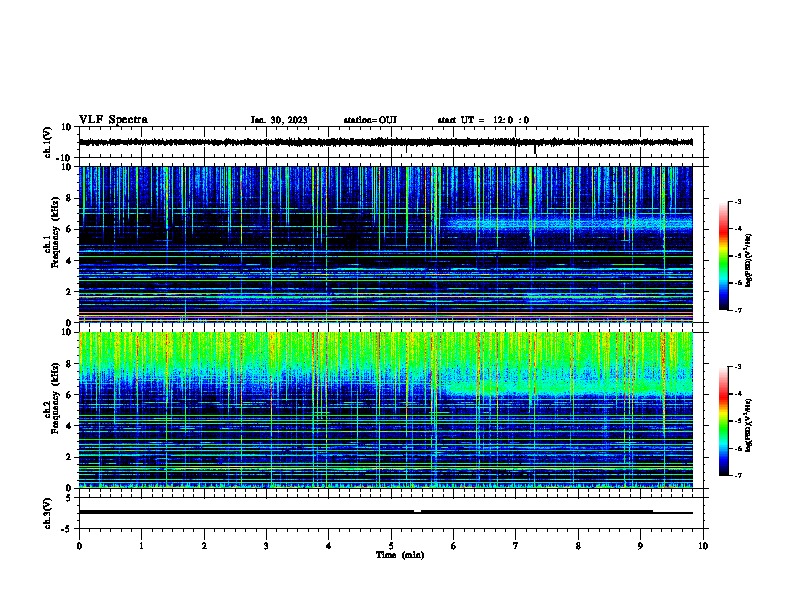Click the "3" tick on Time axis

pos(266,546)
